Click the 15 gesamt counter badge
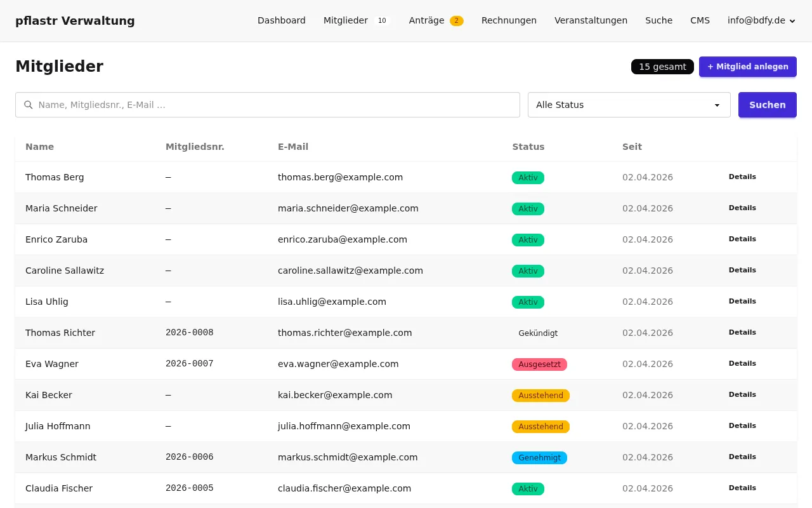The width and height of the screenshot is (812, 508). tap(662, 67)
